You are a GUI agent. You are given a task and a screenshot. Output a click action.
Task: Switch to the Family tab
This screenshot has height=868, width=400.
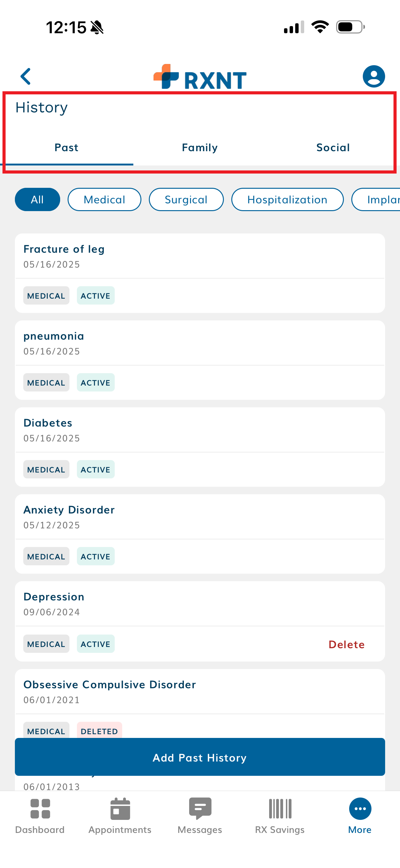(x=200, y=147)
